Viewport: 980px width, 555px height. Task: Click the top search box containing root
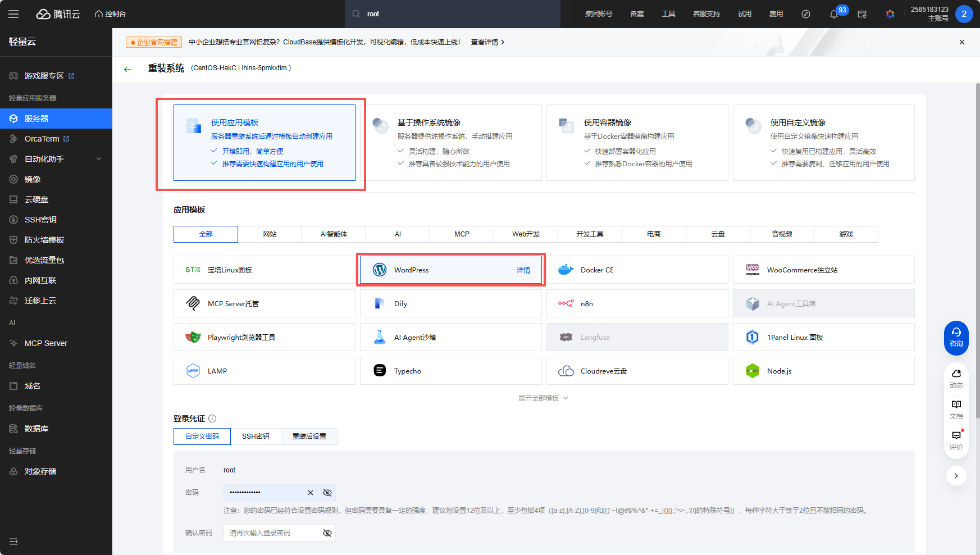453,14
